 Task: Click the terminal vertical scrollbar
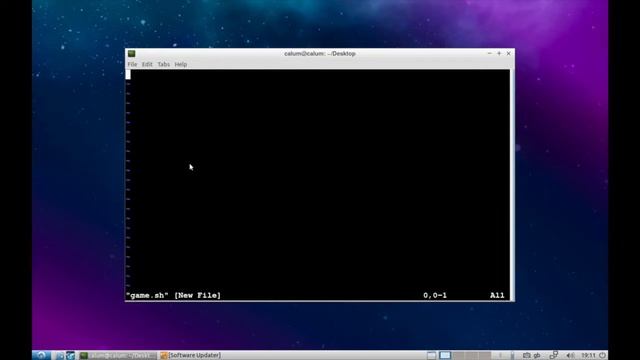tap(512, 185)
